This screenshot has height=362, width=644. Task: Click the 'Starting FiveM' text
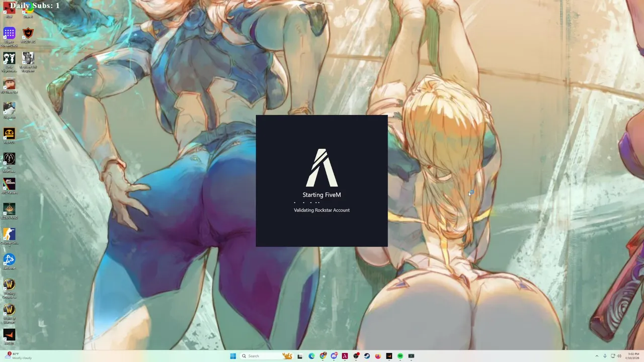pos(321,195)
